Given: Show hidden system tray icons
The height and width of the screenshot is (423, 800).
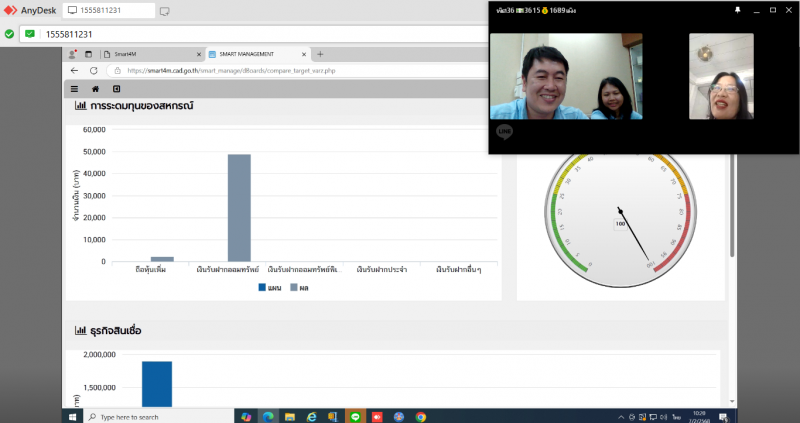Looking at the screenshot, I should point(621,417).
